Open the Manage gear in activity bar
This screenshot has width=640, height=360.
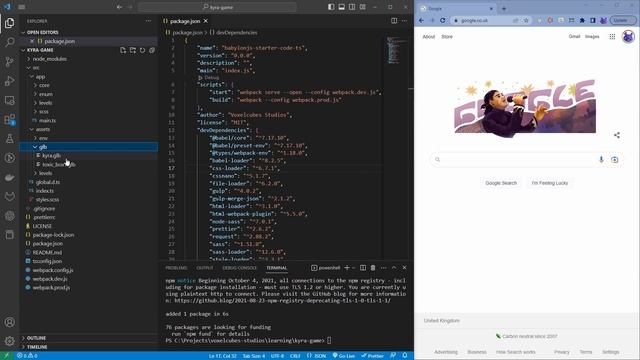point(9,341)
